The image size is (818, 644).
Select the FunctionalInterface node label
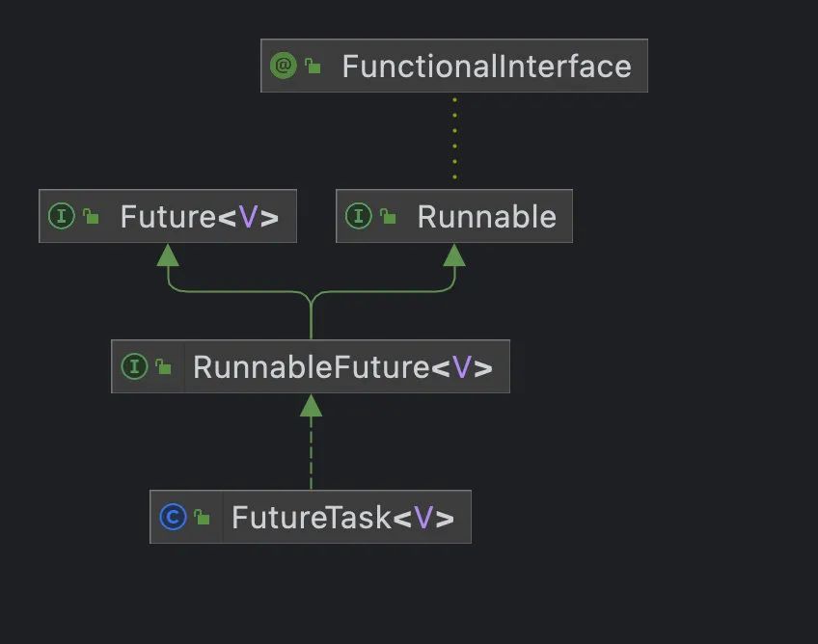(x=486, y=67)
